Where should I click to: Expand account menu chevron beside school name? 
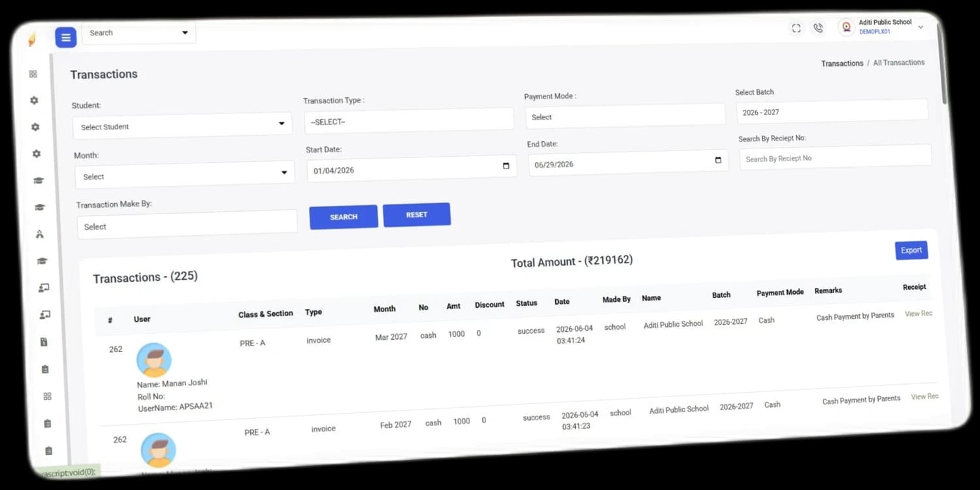point(921,27)
